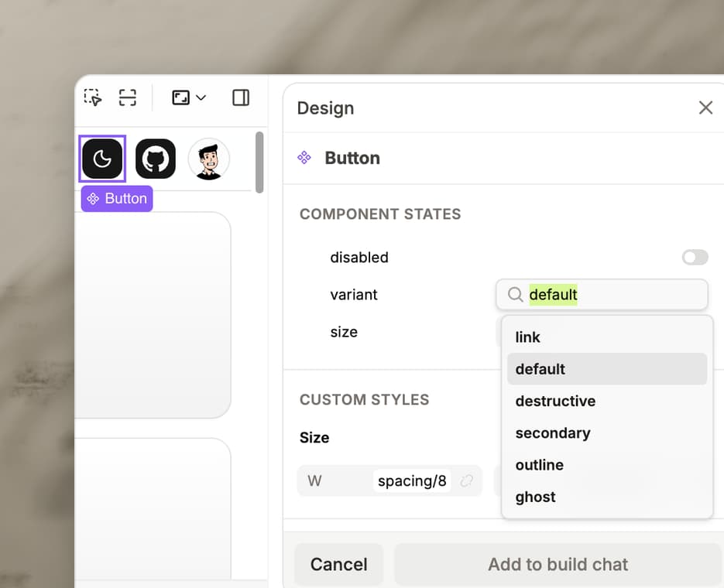Click the purple Button component label

117,198
